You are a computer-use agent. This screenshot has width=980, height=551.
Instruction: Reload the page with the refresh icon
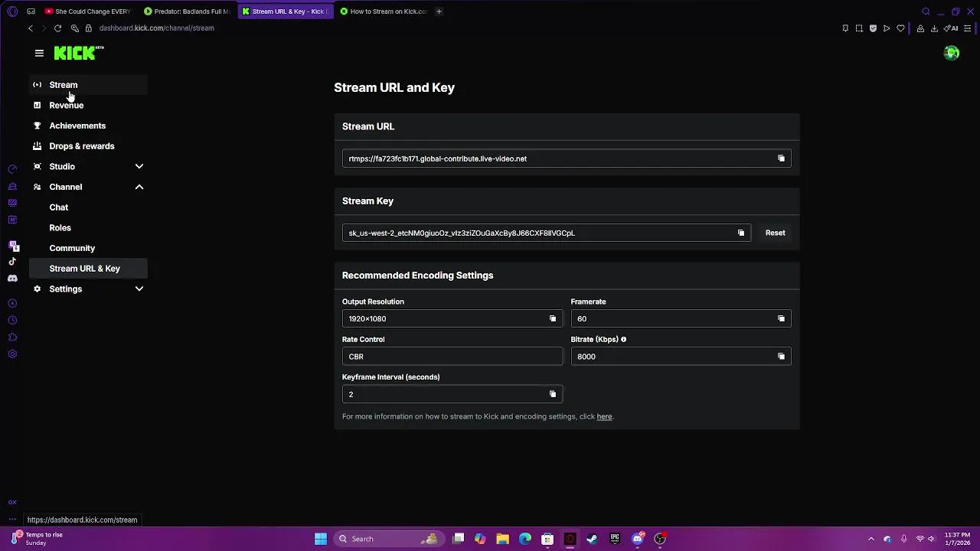click(57, 28)
